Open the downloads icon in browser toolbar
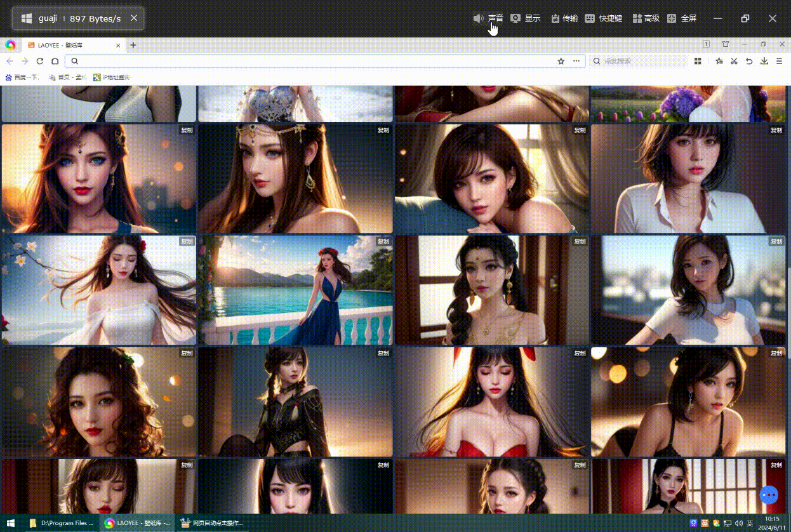This screenshot has width=791, height=532. pos(764,61)
